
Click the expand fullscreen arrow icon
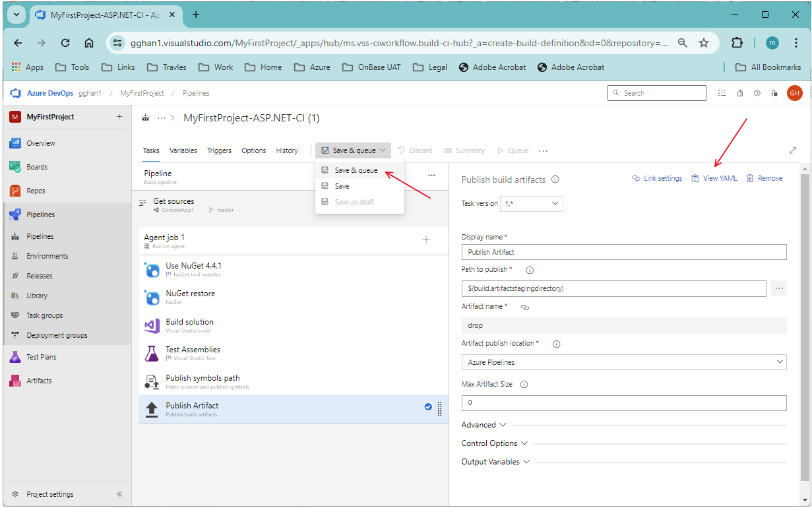tap(793, 150)
